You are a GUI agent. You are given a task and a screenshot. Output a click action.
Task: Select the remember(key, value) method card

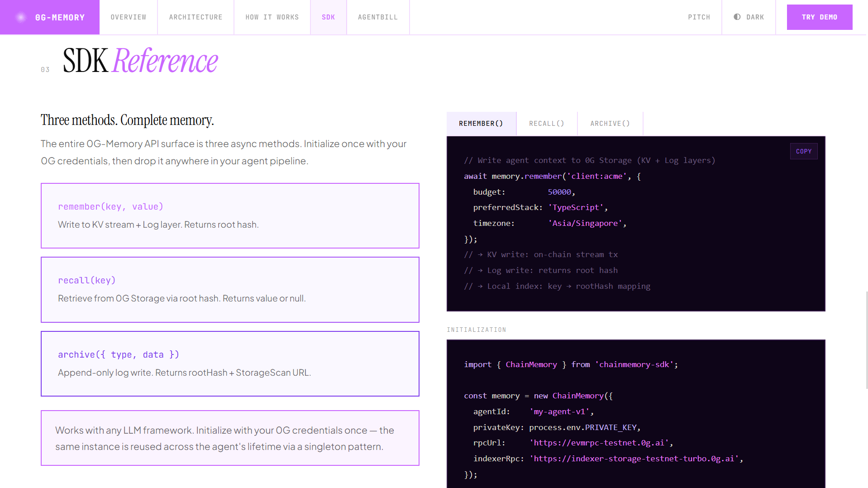click(230, 215)
